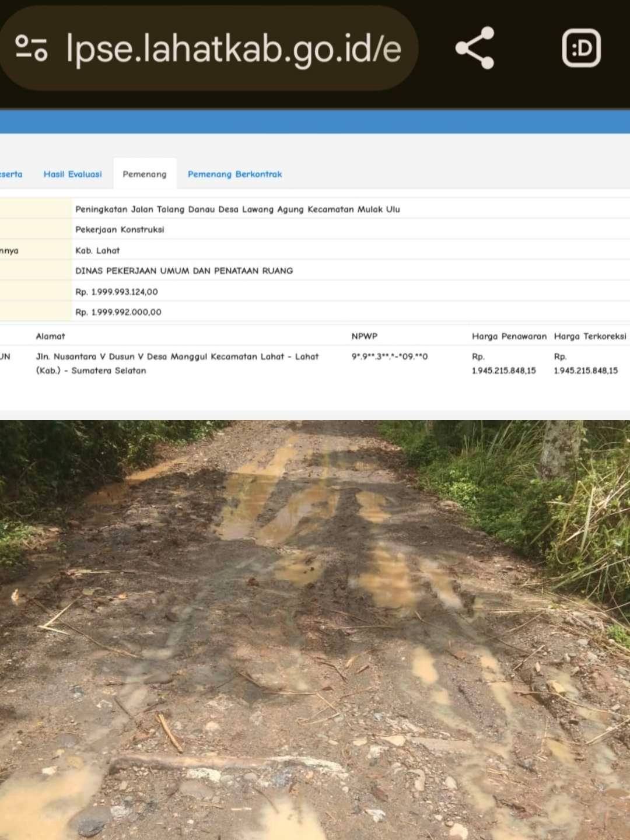The height and width of the screenshot is (840, 630).
Task: Switch to the partially visible Peserta tab
Action: (10, 174)
